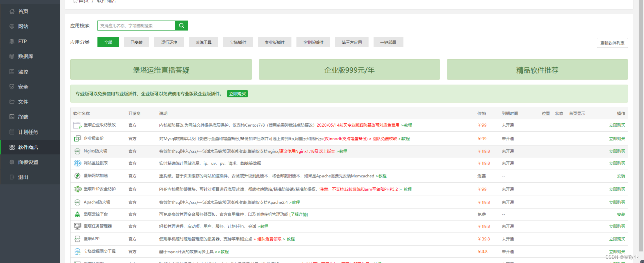Image resolution: width=644 pixels, height=263 pixels.
Task: Click the 计划任务 schedule icon in sidebar
Action: click(x=12, y=132)
